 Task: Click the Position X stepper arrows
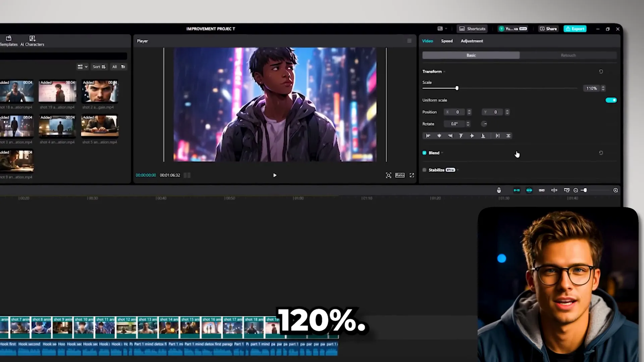pos(469,112)
